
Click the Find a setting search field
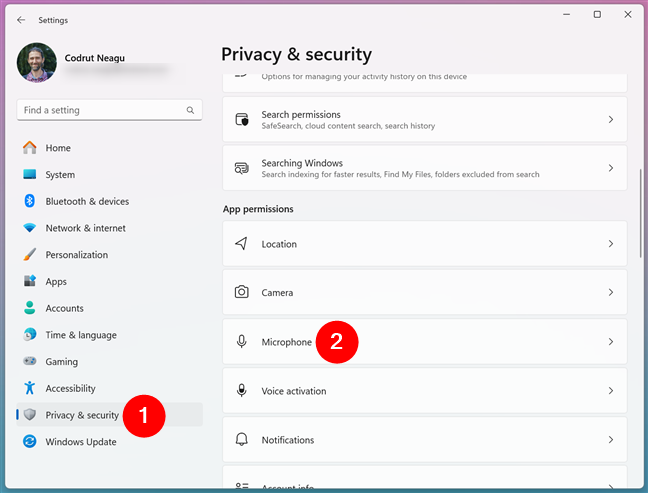(110, 110)
